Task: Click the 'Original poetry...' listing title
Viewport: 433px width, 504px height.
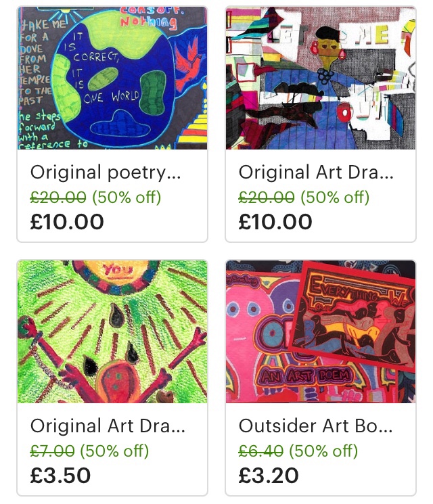Action: pyautogui.click(x=106, y=173)
